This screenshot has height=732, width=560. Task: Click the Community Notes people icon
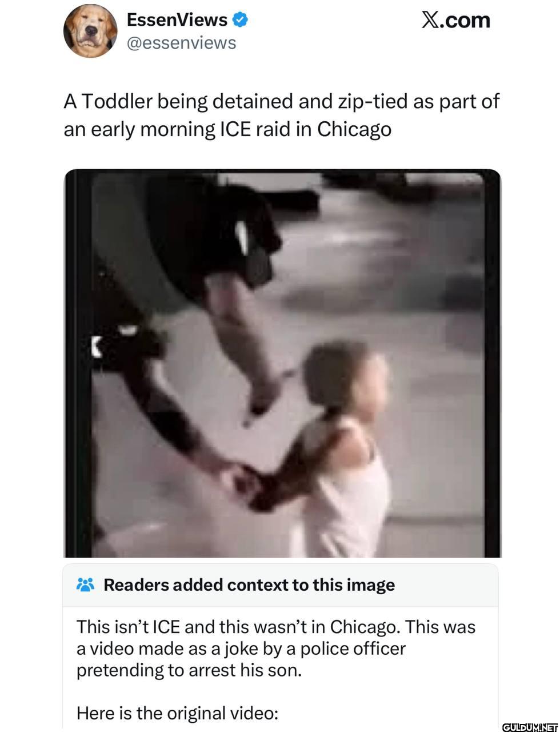click(x=85, y=585)
